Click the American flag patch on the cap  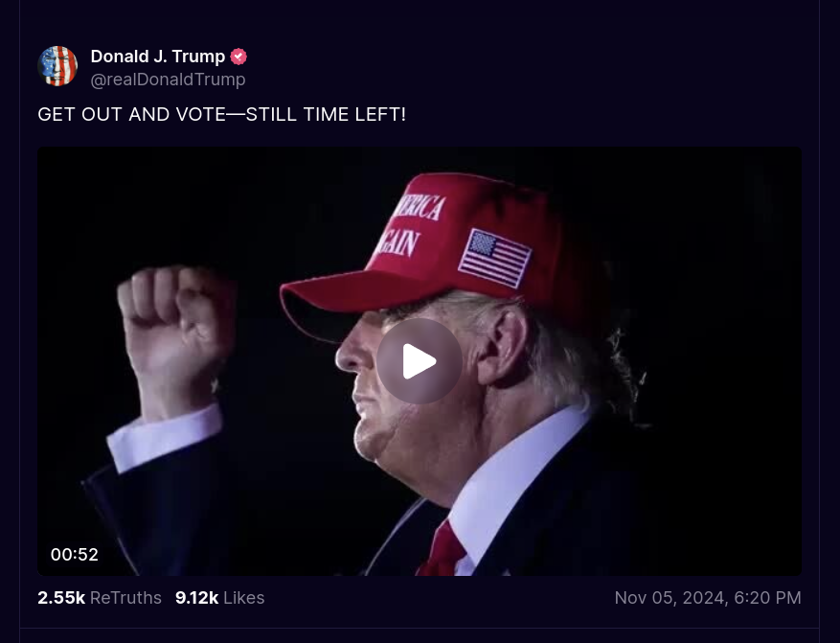coord(495,259)
